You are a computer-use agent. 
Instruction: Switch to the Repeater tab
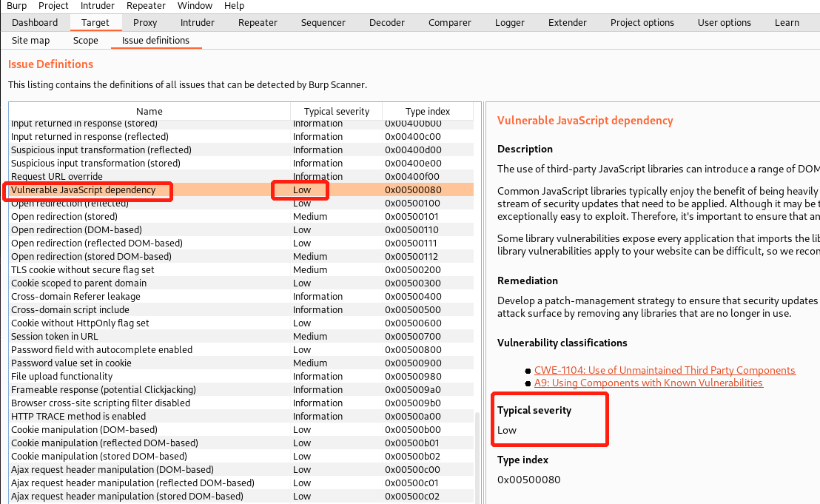click(x=258, y=22)
